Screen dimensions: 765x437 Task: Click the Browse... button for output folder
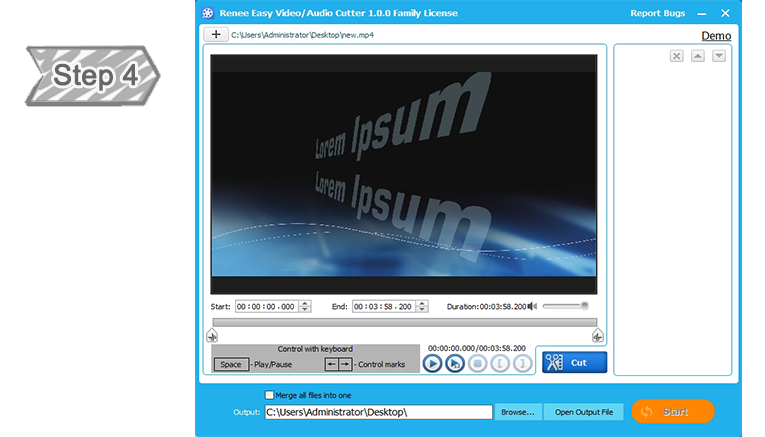pos(518,412)
